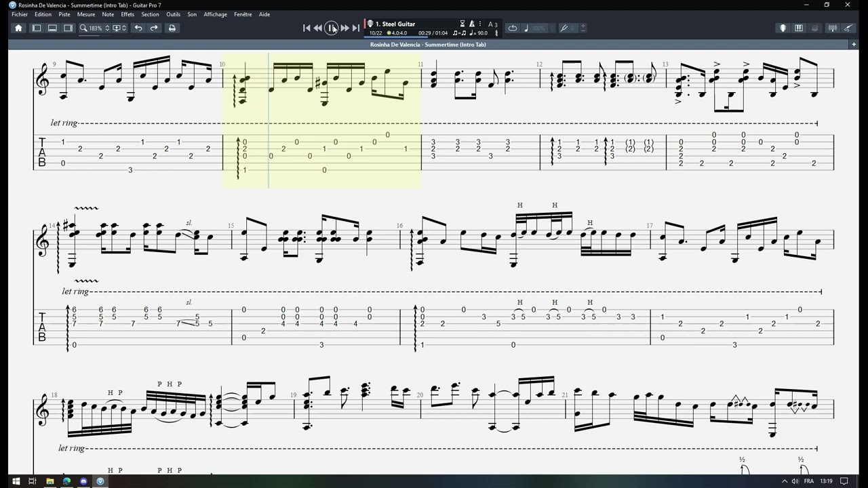Open the Effets menu
Viewport: 868px width, 488px height.
(x=127, y=14)
